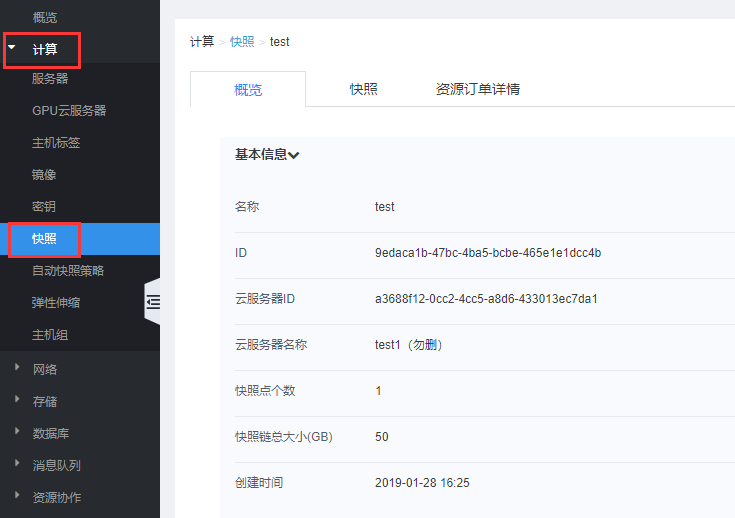Click the creation time 2019-01-28 16:25
This screenshot has width=735, height=518.
pos(422,482)
